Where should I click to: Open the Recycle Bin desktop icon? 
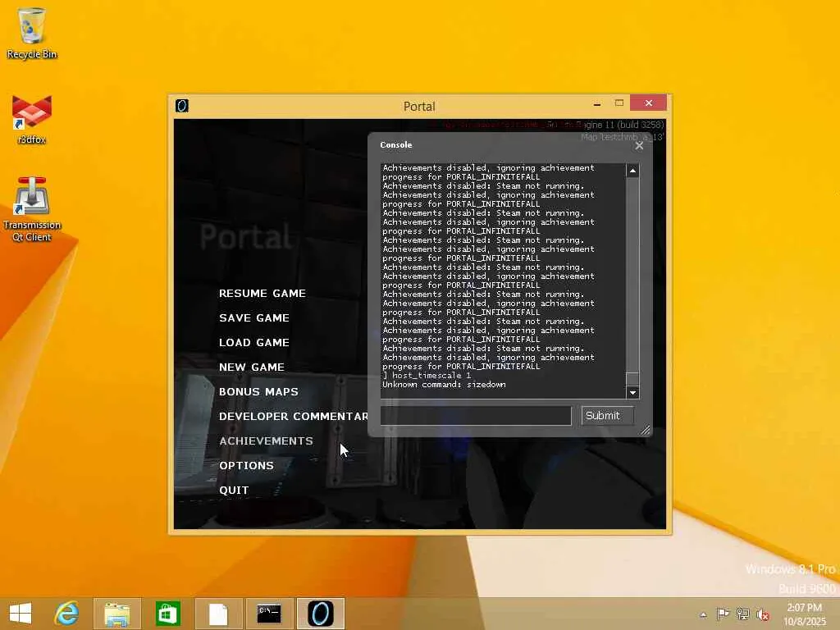(x=32, y=34)
